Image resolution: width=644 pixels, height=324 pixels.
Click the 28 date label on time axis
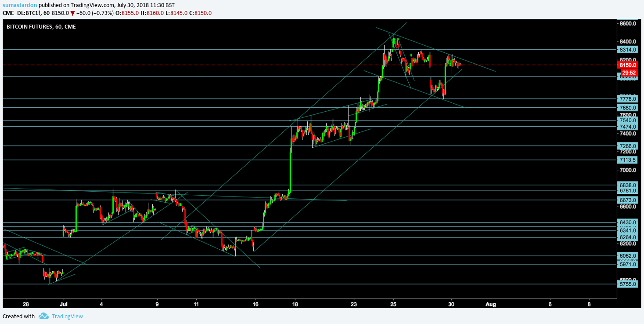tap(26, 304)
